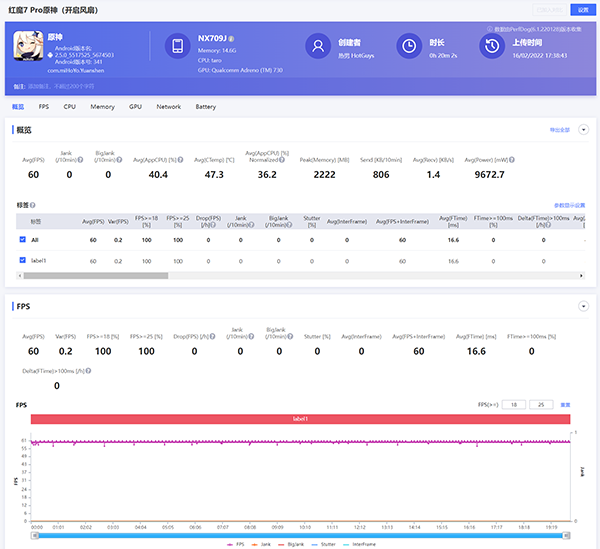Switch to the CPU tab
This screenshot has width=600, height=549.
[x=70, y=107]
